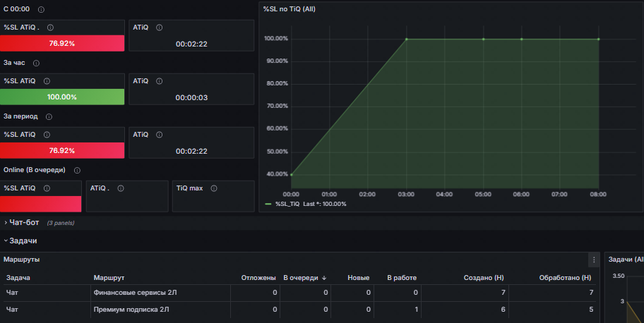Click '3.50' axis label in Задачи chart
Image resolution: width=644 pixels, height=323 pixels.
619,276
